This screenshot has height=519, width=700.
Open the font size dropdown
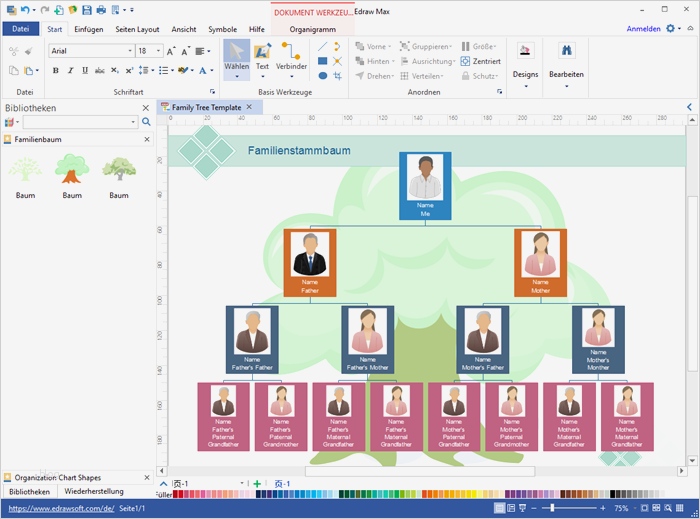pos(158,51)
